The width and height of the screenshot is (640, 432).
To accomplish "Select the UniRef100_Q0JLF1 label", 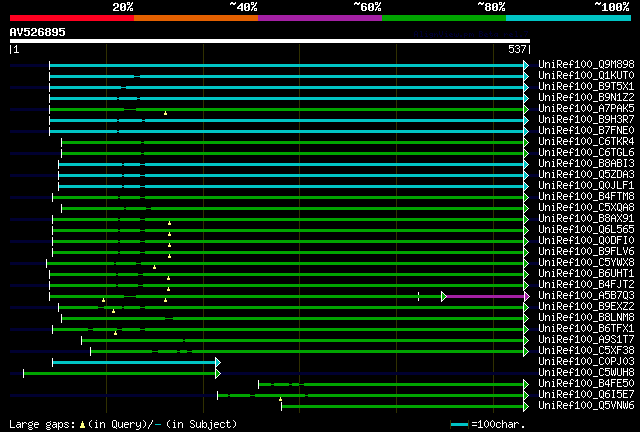I will pyautogui.click(x=586, y=186).
